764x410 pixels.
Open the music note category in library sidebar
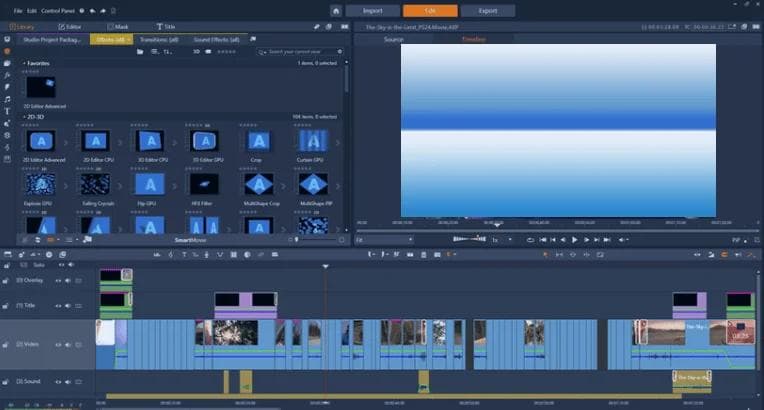pyautogui.click(x=7, y=99)
